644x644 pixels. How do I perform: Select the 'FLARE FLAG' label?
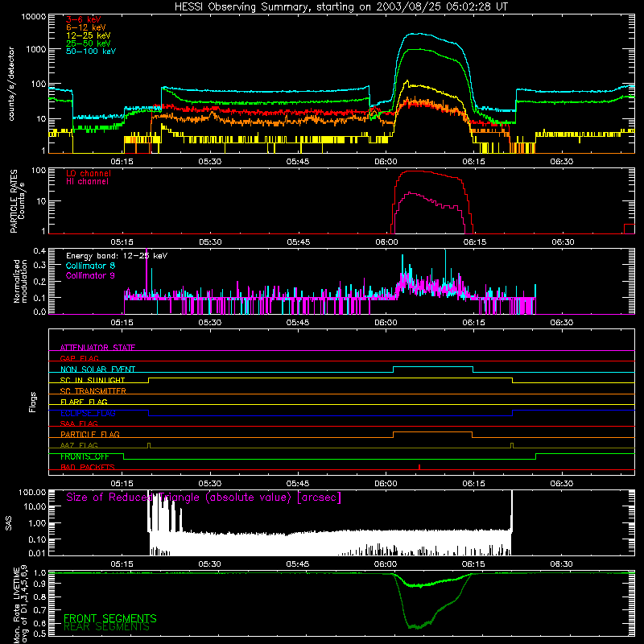pos(84,402)
